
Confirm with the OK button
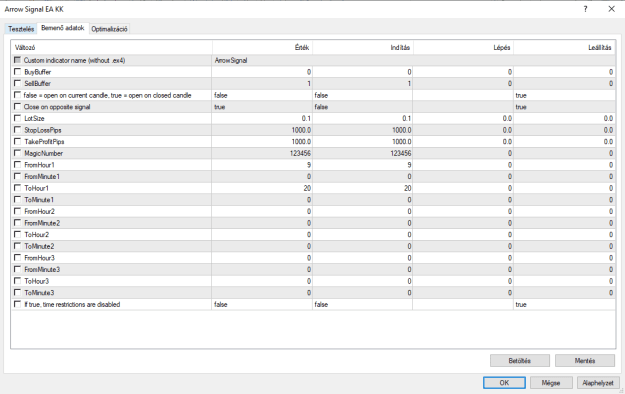click(x=504, y=383)
